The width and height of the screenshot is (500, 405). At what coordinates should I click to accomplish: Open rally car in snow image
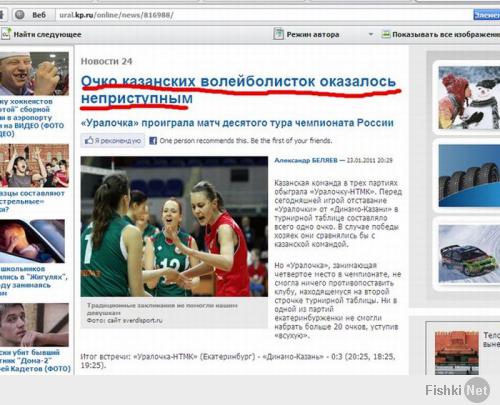[469, 254]
